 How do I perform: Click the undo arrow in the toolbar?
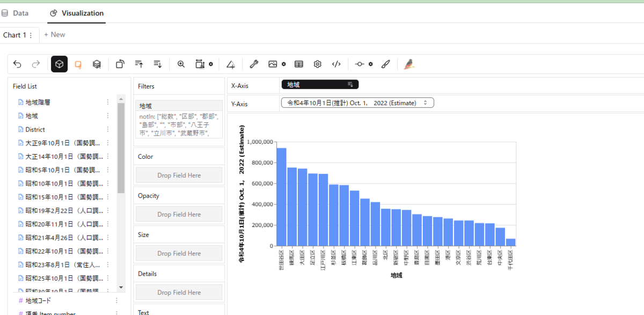tap(17, 64)
